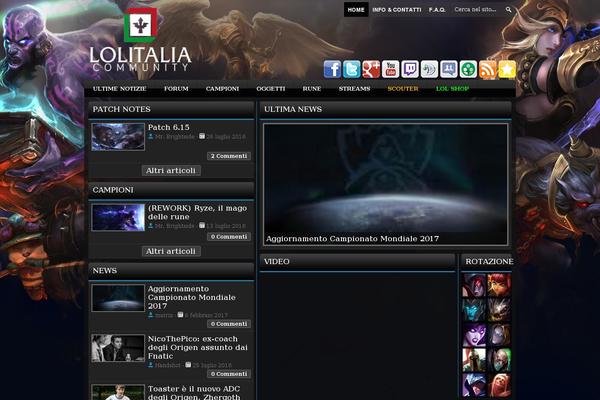The height and width of the screenshot is (400, 600).
Task: Click the TeamSpeak icon in social row
Action: coord(429,69)
